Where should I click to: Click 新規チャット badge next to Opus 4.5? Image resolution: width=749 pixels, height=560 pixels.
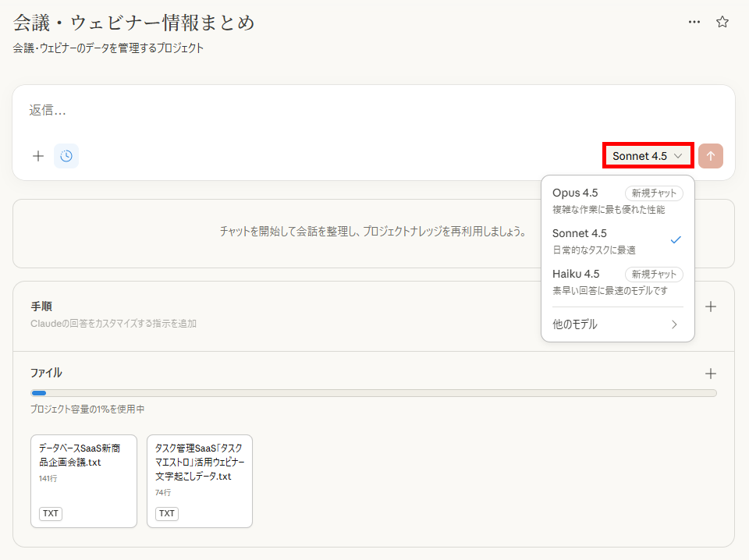point(654,193)
